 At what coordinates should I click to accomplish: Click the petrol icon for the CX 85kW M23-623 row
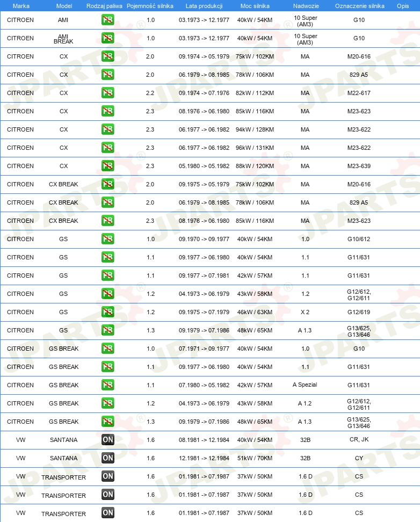click(x=107, y=111)
